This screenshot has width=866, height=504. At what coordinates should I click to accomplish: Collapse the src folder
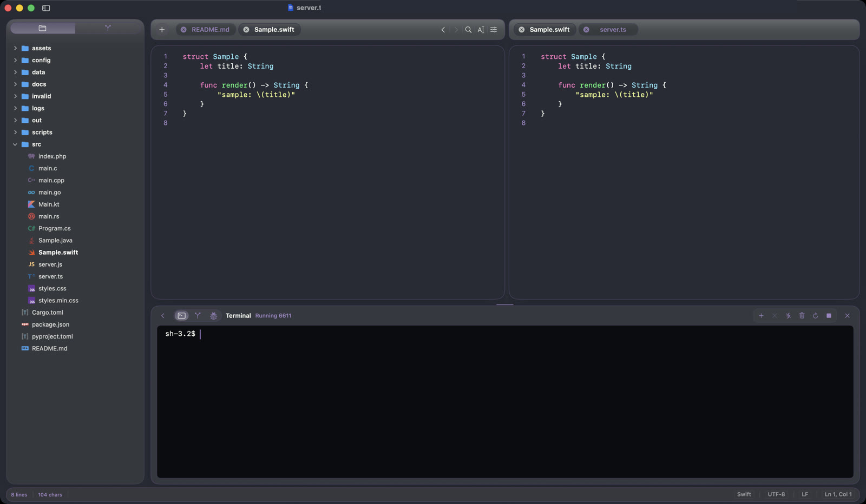pos(15,144)
